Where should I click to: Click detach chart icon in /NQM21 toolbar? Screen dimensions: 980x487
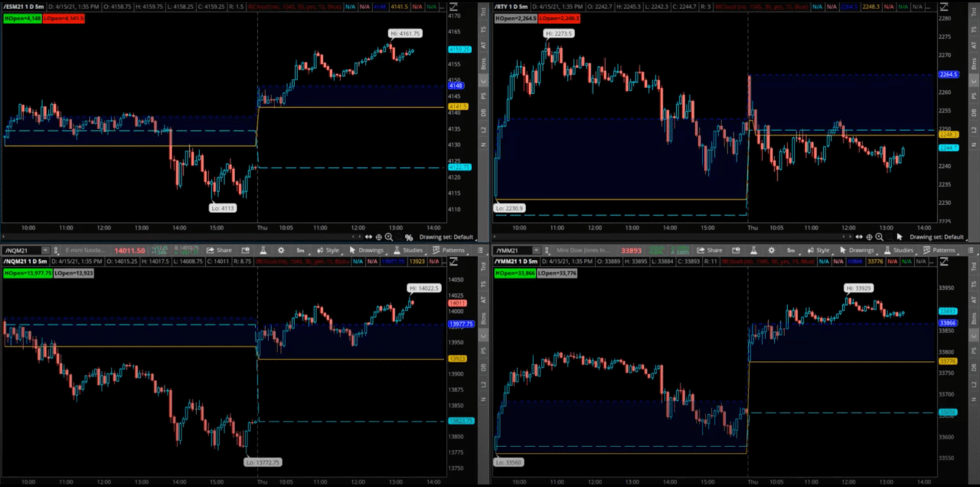coord(246,251)
